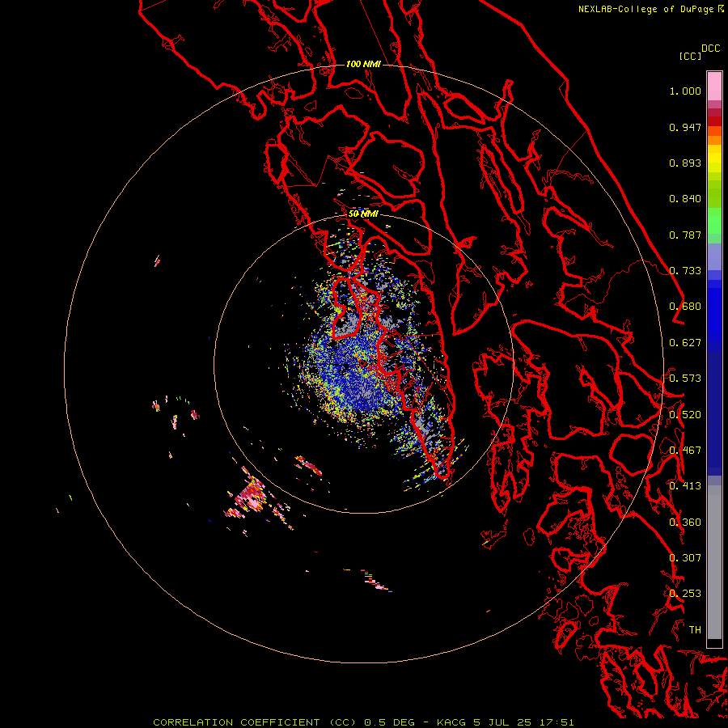Image resolution: width=728 pixels, height=728 pixels.
Task: Click the pink segment of the color bar
Action: (x=714, y=86)
